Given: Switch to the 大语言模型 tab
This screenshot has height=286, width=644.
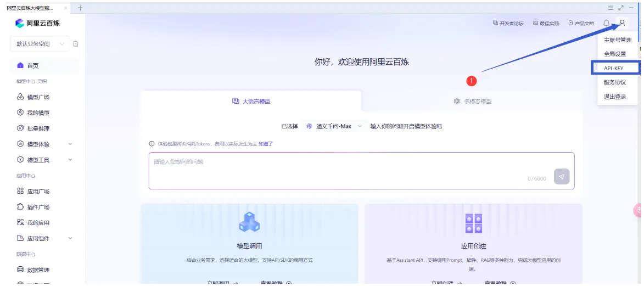Looking at the screenshot, I should (x=251, y=101).
